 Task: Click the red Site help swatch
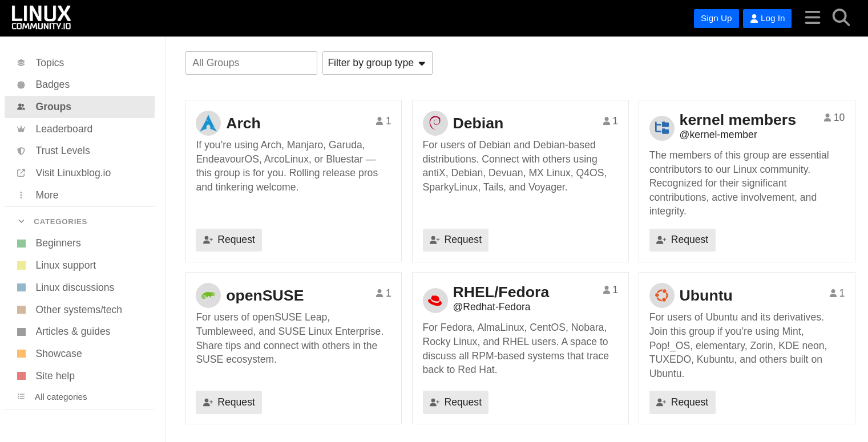21,376
